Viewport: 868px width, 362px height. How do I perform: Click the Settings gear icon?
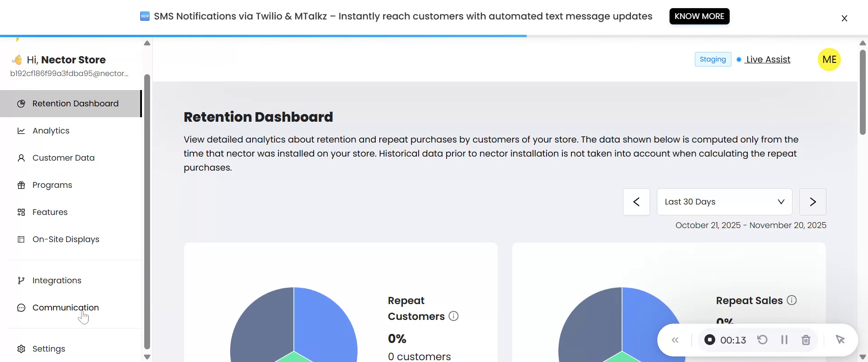click(x=21, y=349)
